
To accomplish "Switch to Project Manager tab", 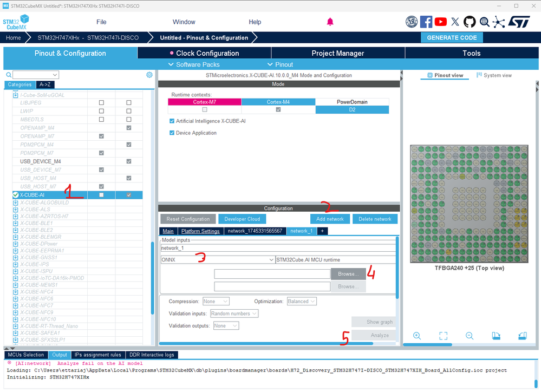I will pyautogui.click(x=338, y=53).
